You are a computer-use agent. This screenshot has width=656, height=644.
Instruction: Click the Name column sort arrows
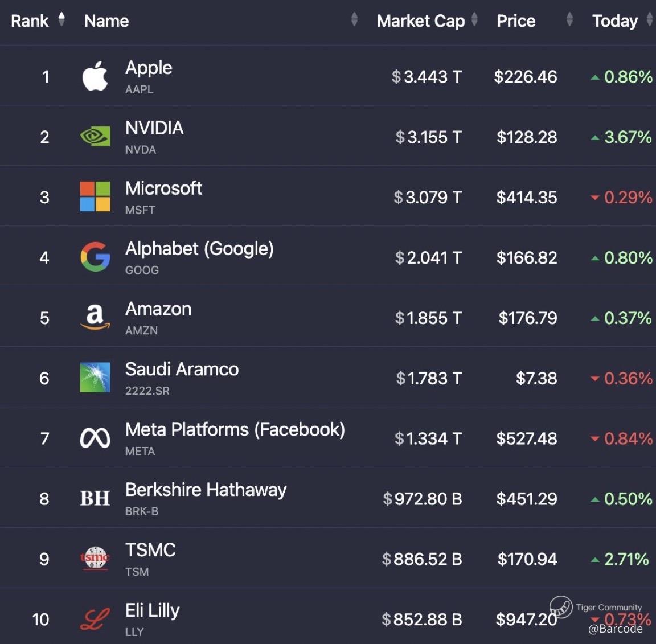click(x=354, y=20)
